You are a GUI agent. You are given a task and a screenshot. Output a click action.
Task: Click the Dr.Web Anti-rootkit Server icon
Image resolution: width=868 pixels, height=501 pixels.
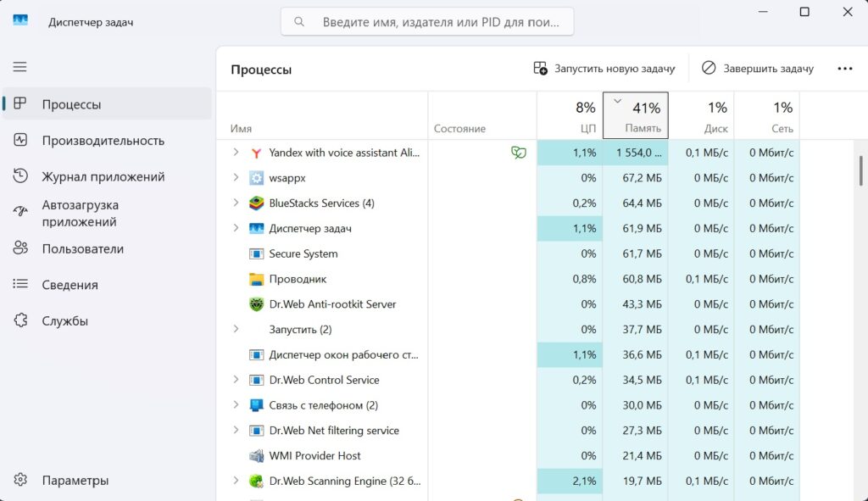256,304
